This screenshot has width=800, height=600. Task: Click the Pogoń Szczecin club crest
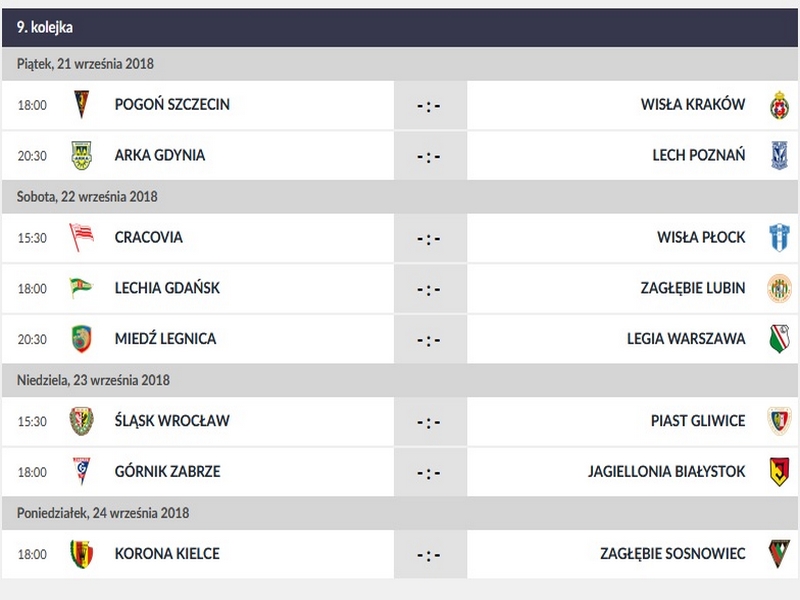[81, 105]
